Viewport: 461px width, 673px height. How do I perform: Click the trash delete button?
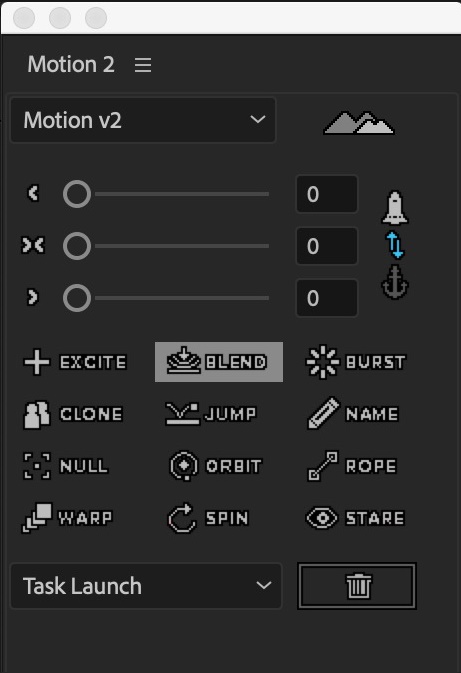point(357,586)
